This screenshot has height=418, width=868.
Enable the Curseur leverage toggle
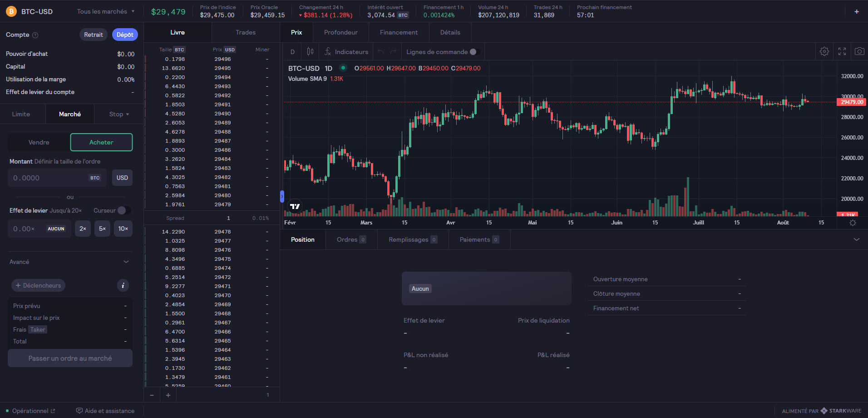pos(123,210)
